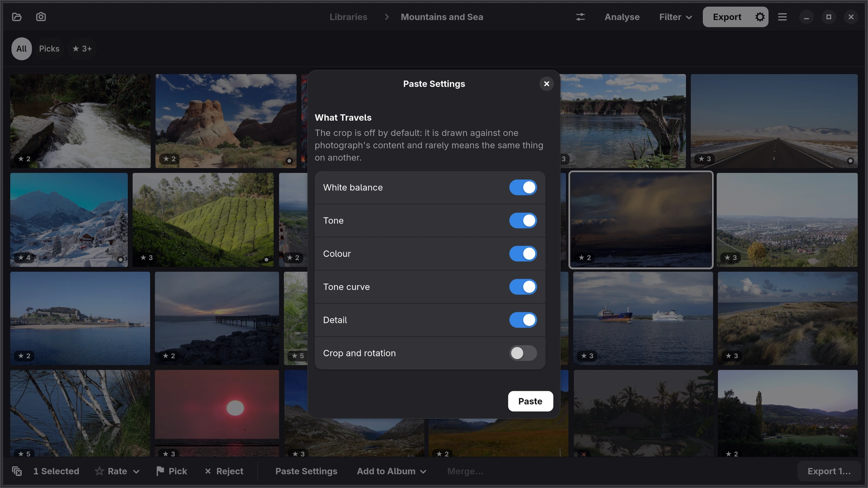This screenshot has height=488, width=868.
Task: Select the red sun sunset thumbnail
Action: tap(217, 412)
